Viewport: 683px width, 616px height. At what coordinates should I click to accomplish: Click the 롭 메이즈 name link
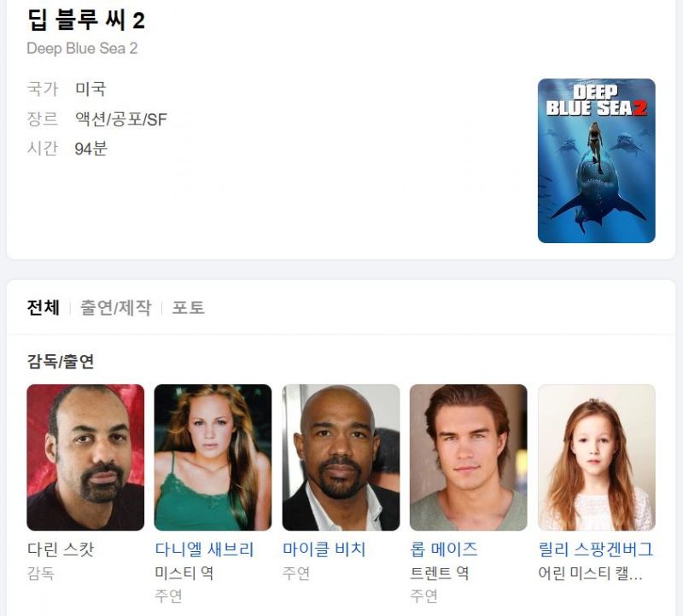(x=444, y=549)
